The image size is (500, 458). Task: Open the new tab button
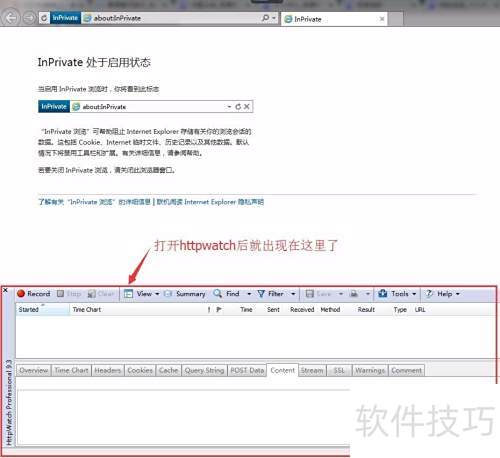396,19
